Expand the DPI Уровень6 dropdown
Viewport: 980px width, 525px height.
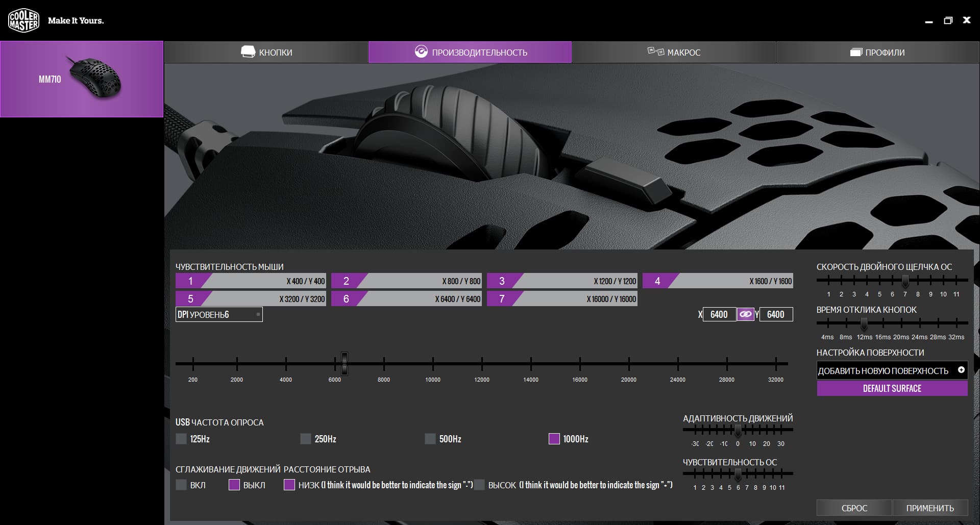click(x=219, y=315)
